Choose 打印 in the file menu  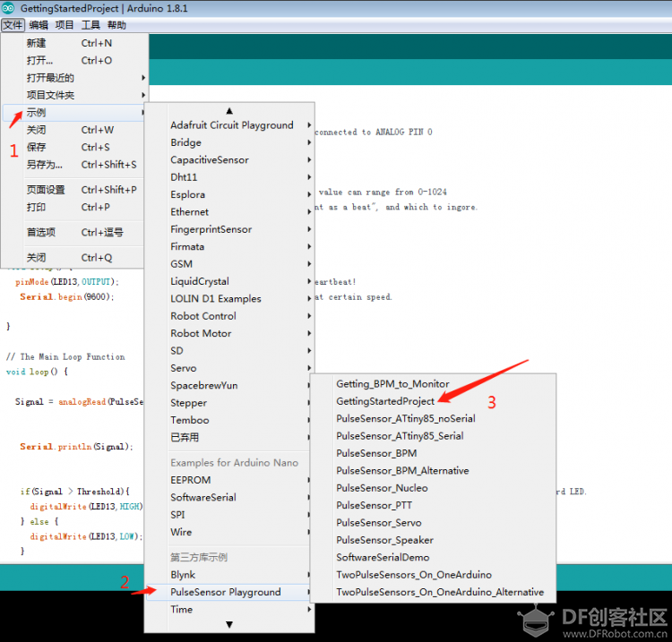pos(73,208)
